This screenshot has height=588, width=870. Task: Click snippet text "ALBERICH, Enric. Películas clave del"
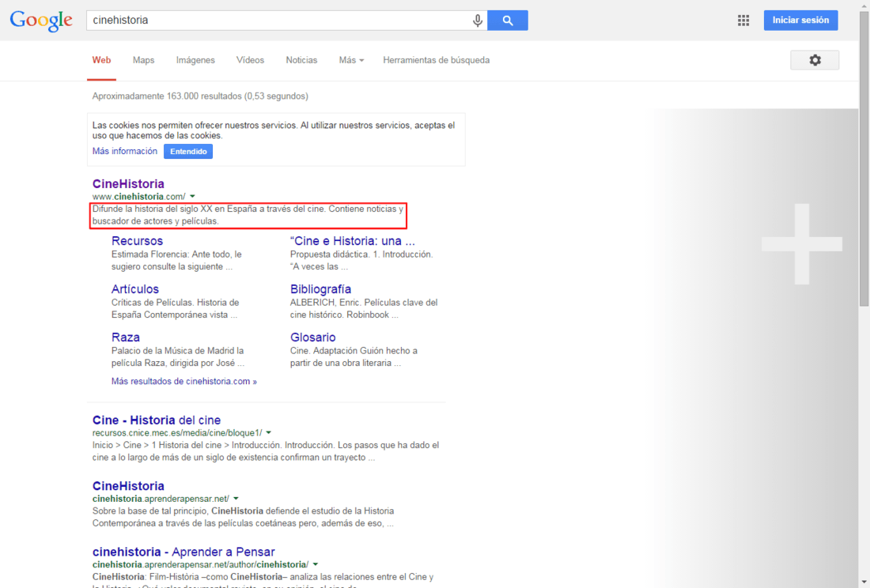[x=364, y=303]
